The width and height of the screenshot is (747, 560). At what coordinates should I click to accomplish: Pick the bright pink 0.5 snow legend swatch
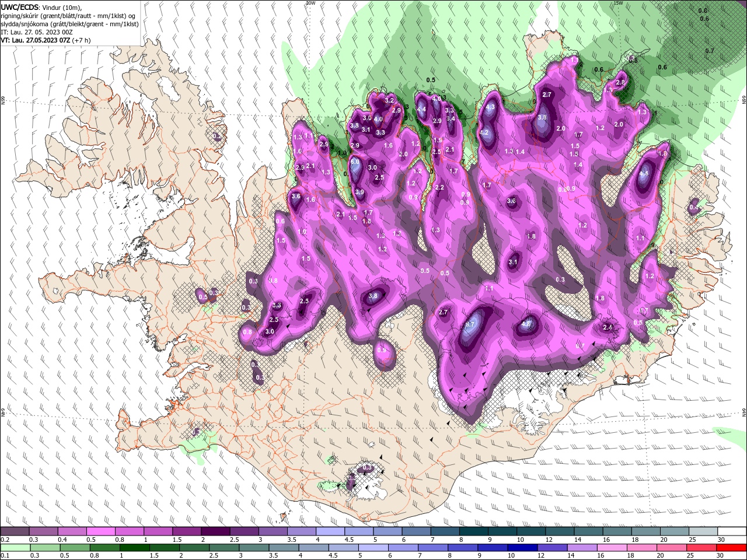(100, 531)
